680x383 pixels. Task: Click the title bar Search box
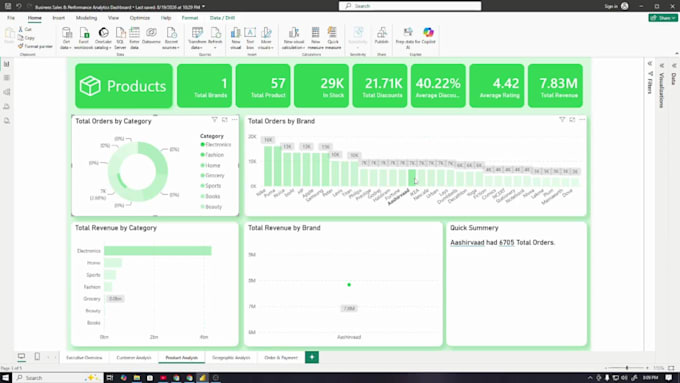point(410,6)
